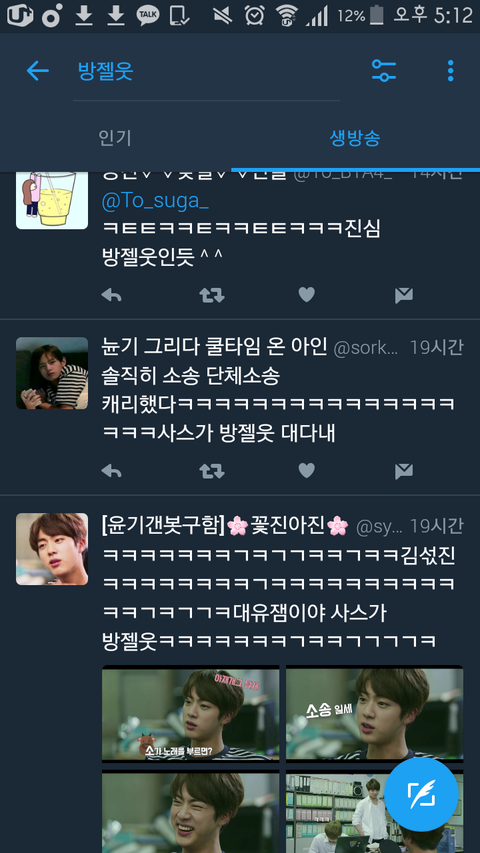View the 소송 일세 captioned image
This screenshot has height=853, width=480.
(x=374, y=712)
